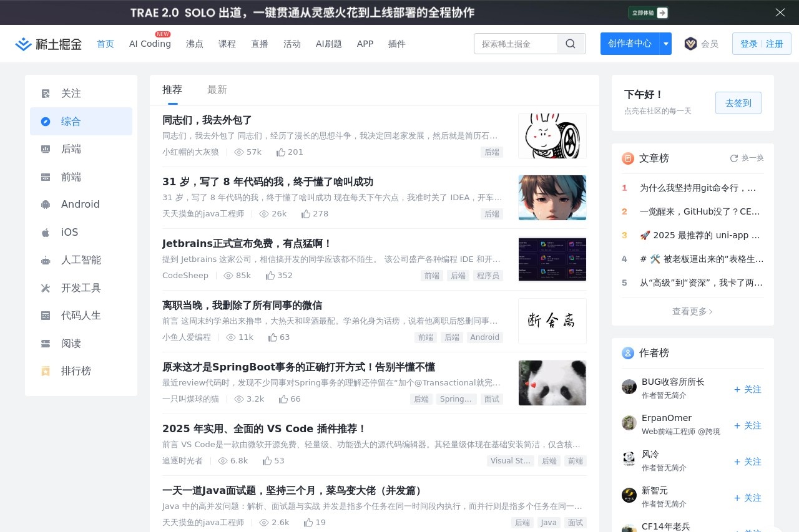This screenshot has height=532, width=799.
Task: Click the 后端 sidebar icon
Action: 46,149
